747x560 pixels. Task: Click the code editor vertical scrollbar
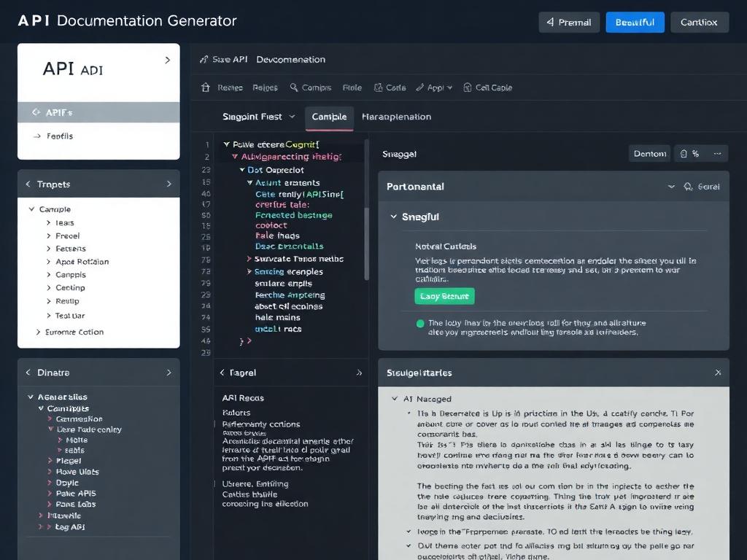pyautogui.click(x=366, y=209)
